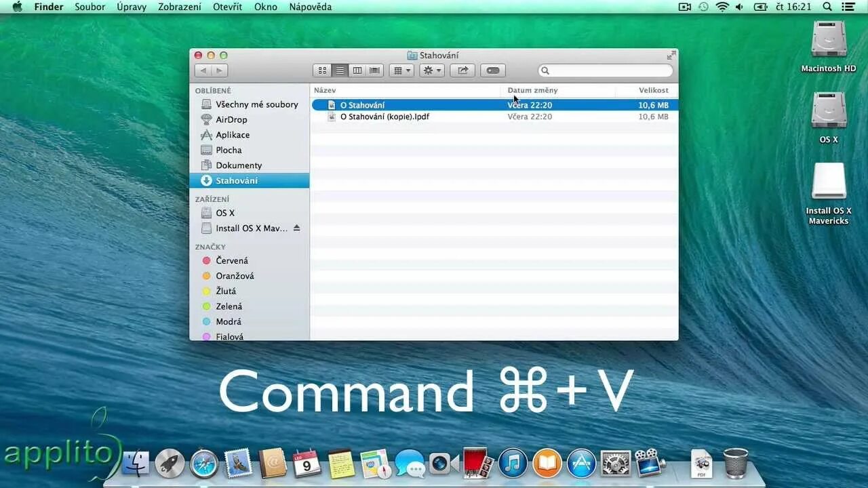Switch Finder to Cover Flow view

375,70
